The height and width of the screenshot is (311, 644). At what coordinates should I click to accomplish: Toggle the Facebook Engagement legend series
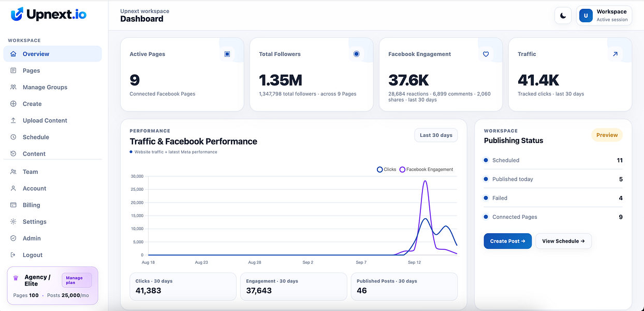pos(427,169)
